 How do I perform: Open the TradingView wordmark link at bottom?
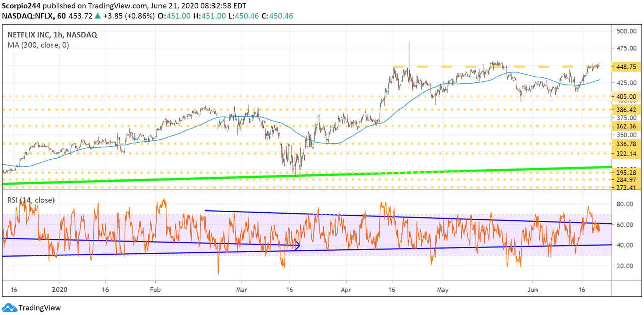coord(39,308)
